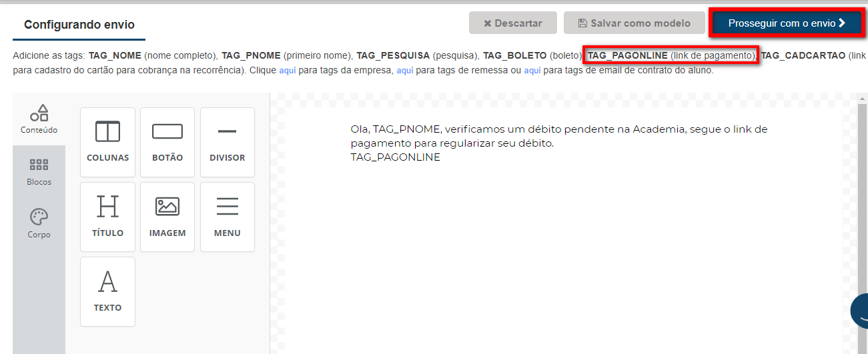Click the Configurando envio heading tab
Viewport: 868px width, 354px height.
79,25
